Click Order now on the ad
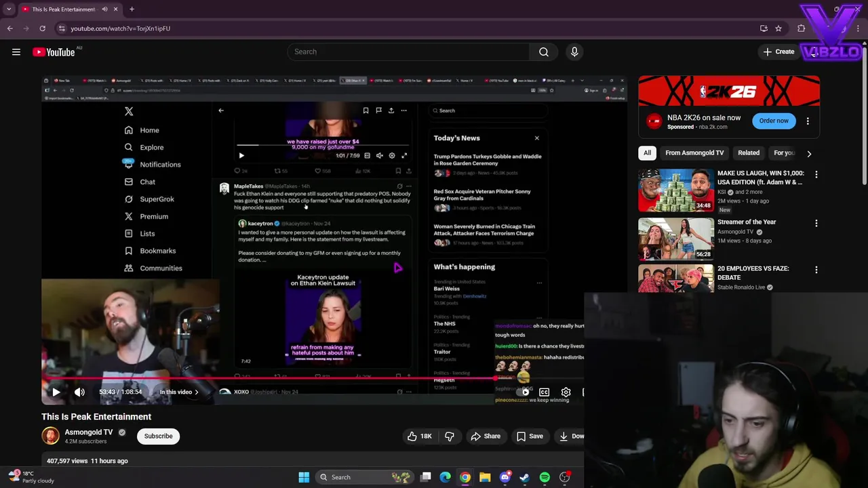Screen dimensions: 868x488 (774, 121)
